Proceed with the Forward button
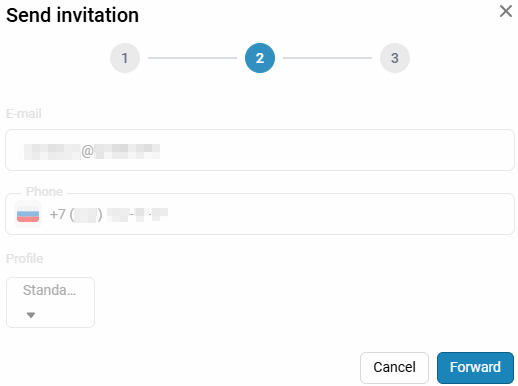 click(x=475, y=368)
